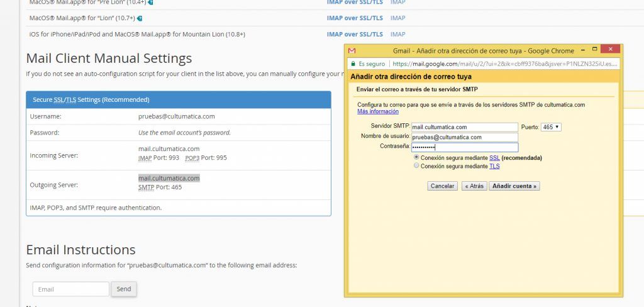Open help icon next to Lion (10.7+) entry
This screenshot has height=307, width=644.
[140, 18]
